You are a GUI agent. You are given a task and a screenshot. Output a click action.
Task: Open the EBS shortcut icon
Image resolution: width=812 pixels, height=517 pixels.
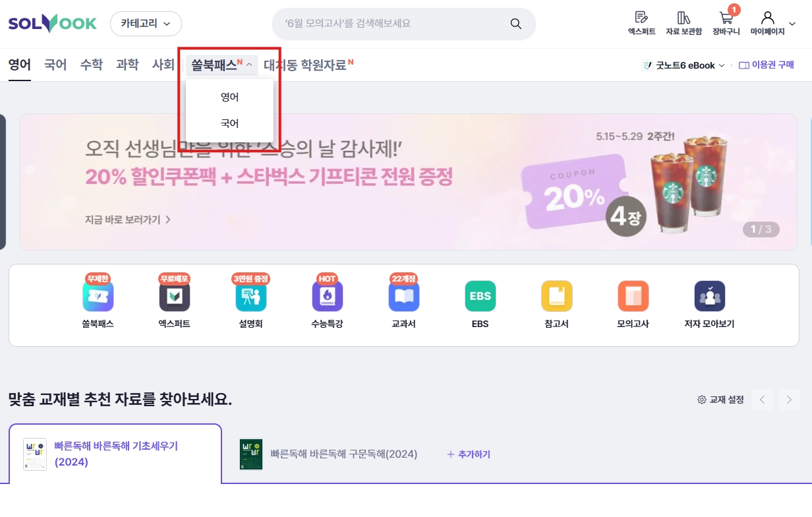(480, 296)
